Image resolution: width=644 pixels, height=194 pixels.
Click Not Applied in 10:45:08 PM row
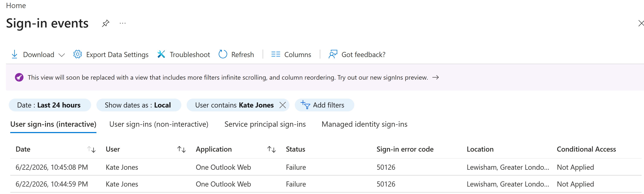pos(575,167)
